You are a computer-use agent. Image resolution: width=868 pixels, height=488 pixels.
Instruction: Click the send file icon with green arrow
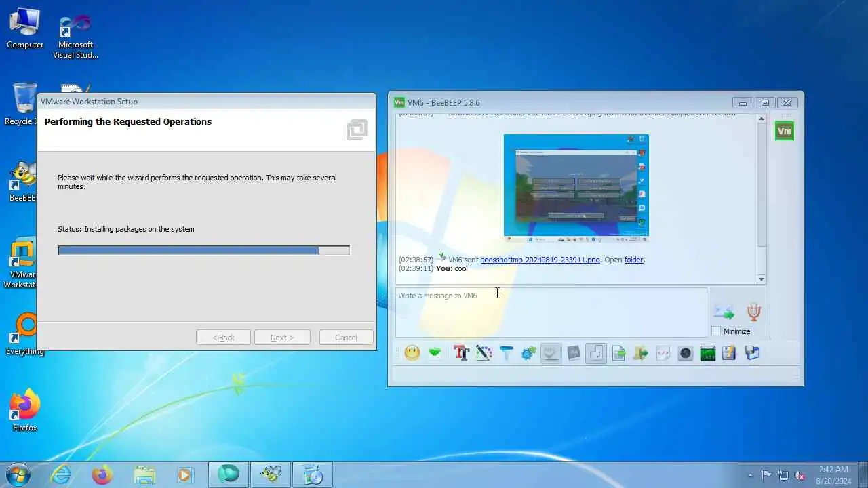[618, 352]
